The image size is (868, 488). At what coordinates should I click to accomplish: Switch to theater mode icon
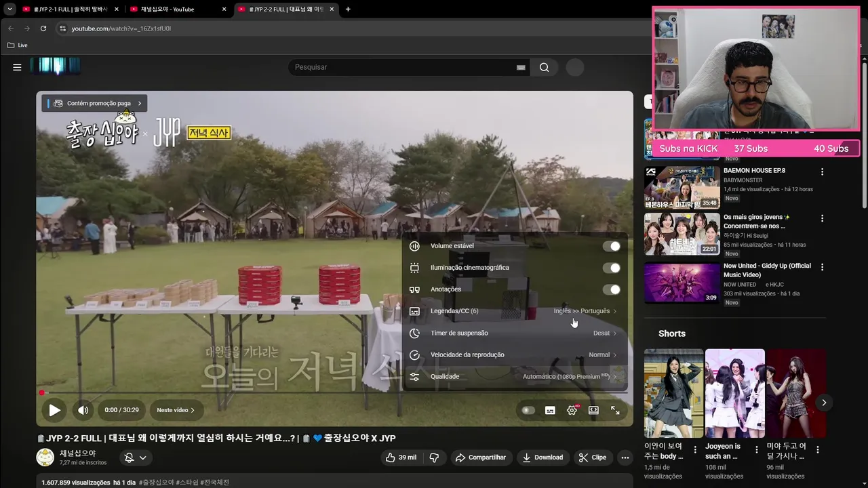(x=593, y=410)
